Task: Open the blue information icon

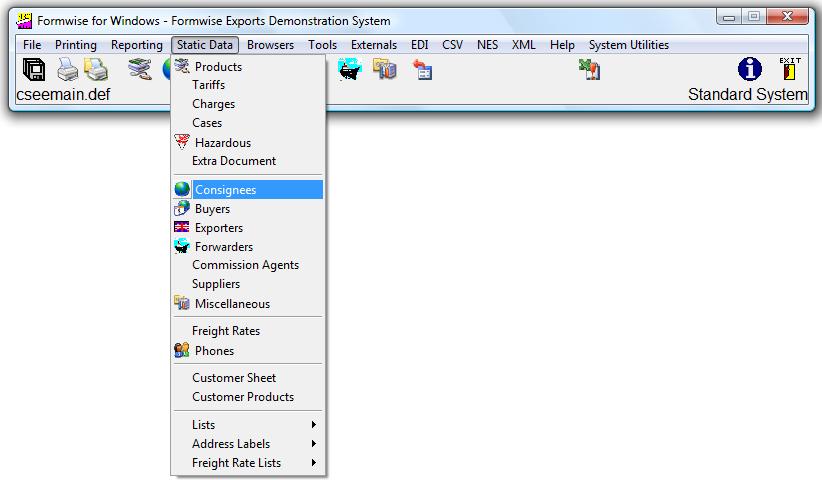Action: [749, 69]
